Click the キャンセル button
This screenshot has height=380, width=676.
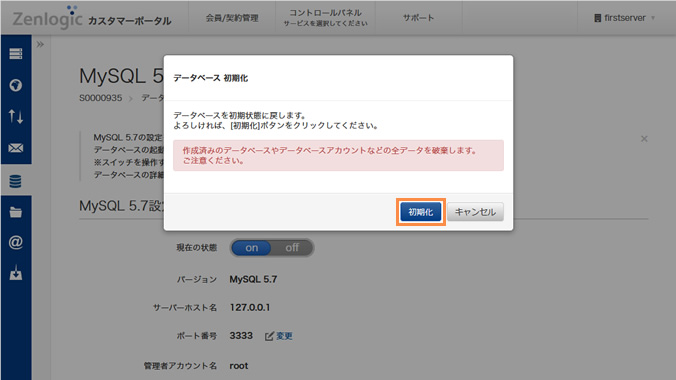pos(475,212)
